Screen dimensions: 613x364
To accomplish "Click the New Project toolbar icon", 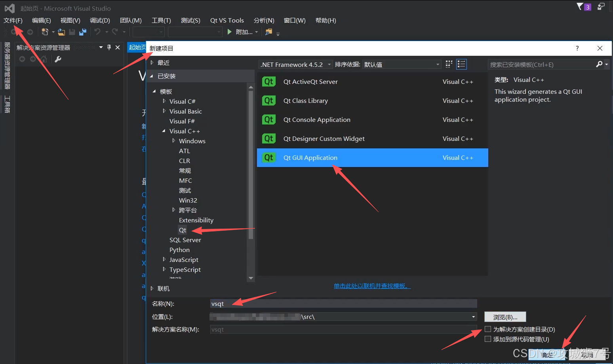I will [x=45, y=32].
